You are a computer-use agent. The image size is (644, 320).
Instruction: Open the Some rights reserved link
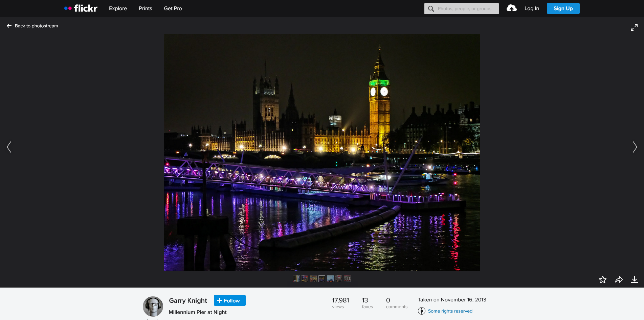tap(450, 311)
